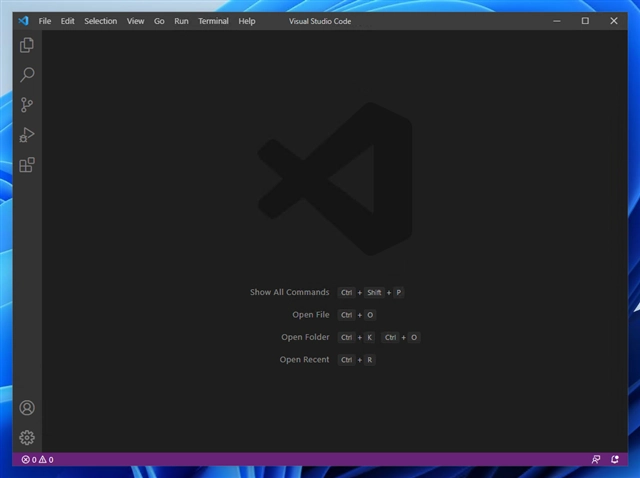640x478 pixels.
Task: Open the View menu
Action: pos(136,21)
